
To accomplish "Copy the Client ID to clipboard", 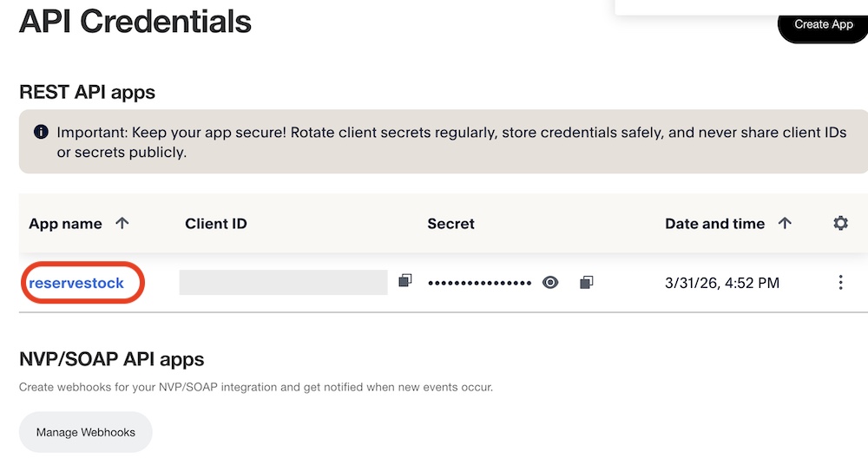I will (x=404, y=281).
